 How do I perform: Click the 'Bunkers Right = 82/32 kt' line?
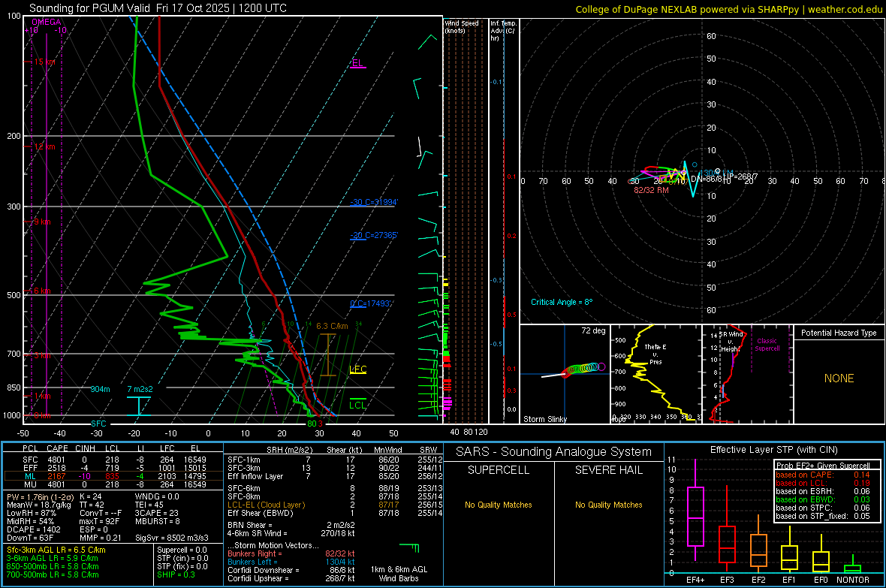291,553
